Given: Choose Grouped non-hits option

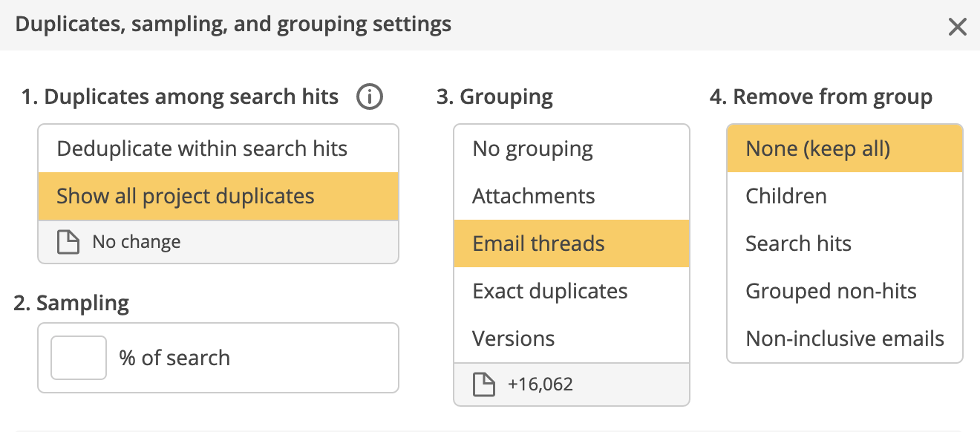Looking at the screenshot, I should coord(832,291).
